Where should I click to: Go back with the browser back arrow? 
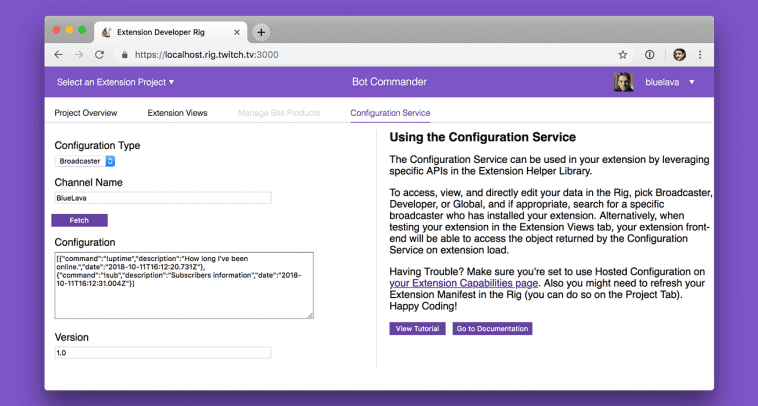[58, 55]
